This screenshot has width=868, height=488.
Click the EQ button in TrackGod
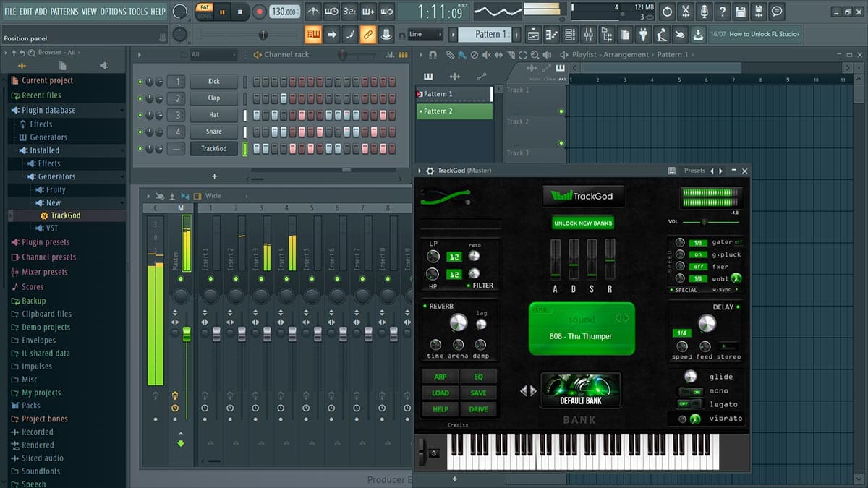coord(478,377)
